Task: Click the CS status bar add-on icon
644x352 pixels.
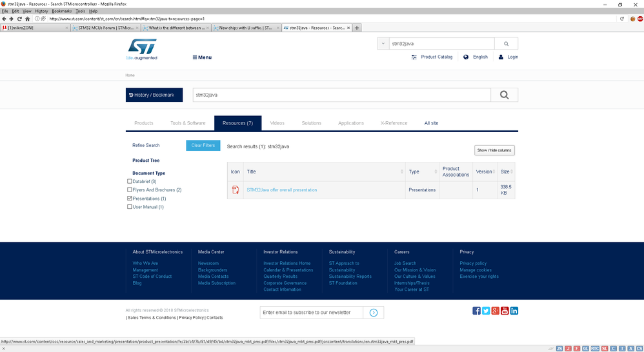Action: (639, 349)
